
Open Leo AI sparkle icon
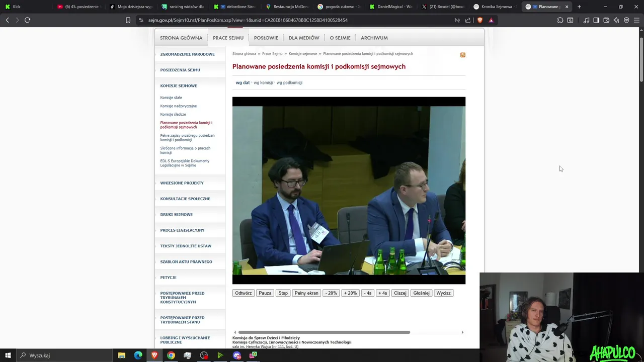(x=616, y=20)
